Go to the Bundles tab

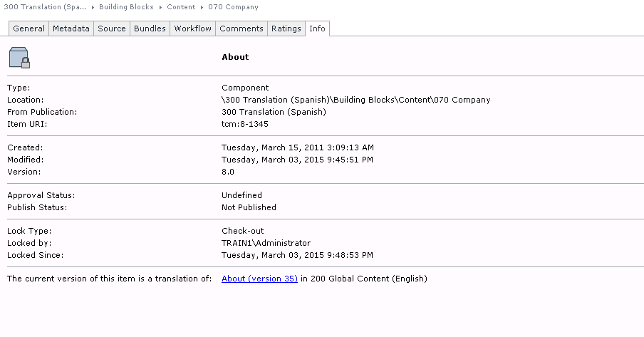pyautogui.click(x=150, y=28)
